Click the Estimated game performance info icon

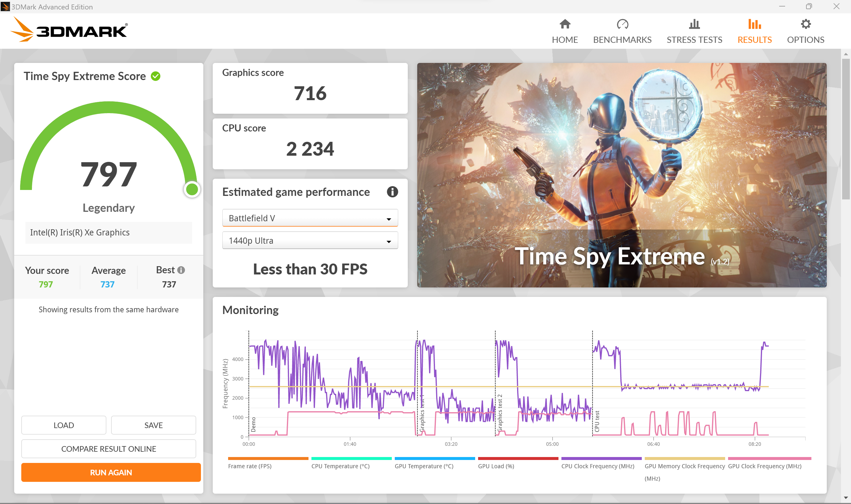392,192
